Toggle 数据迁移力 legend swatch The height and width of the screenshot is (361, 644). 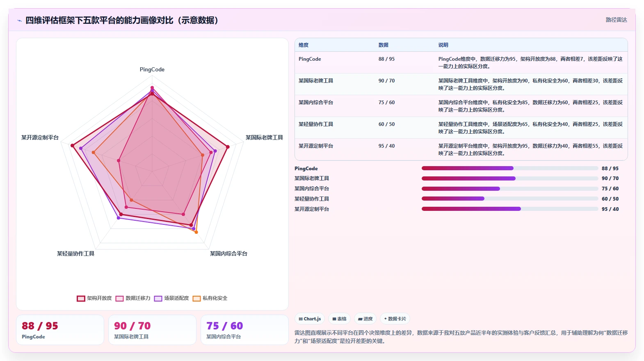click(x=119, y=298)
